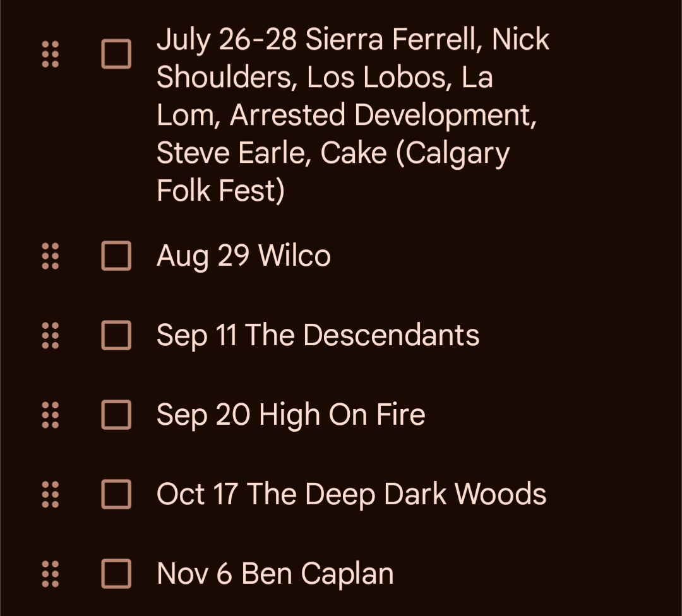Tick the Oct 17 Deep Dark Woods checkbox

click(116, 494)
